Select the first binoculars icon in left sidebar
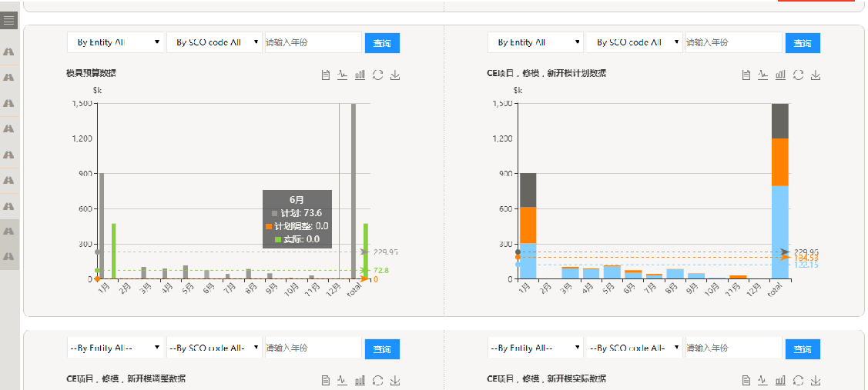The width and height of the screenshot is (868, 390). click(9, 52)
